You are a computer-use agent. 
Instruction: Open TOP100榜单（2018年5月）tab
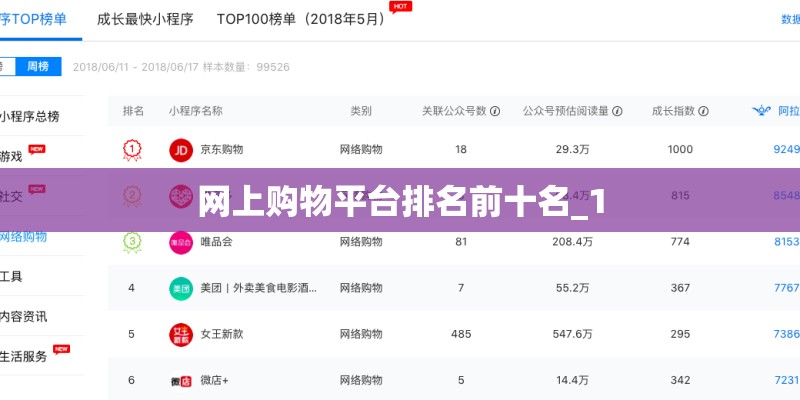click(x=301, y=19)
